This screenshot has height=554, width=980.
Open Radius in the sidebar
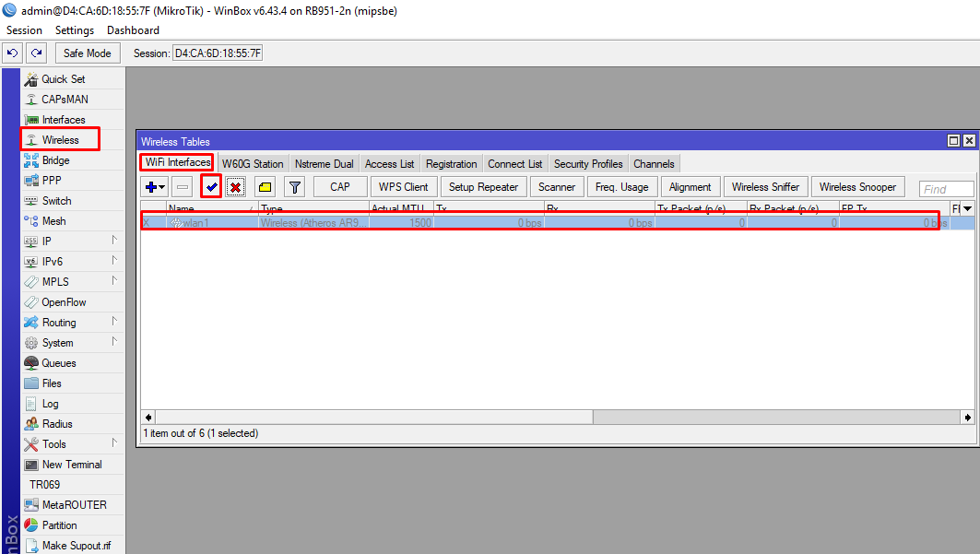73,424
